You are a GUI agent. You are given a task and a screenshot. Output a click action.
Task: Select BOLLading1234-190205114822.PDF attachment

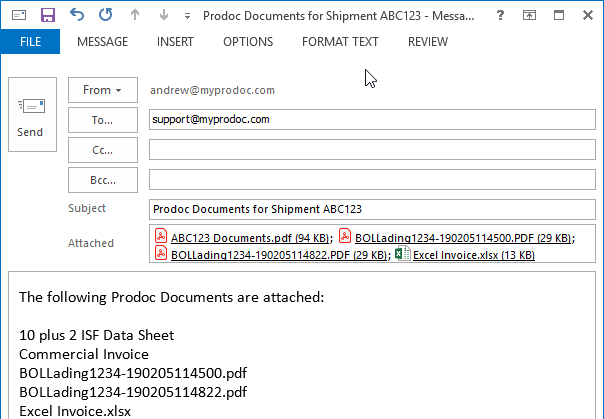(279, 255)
